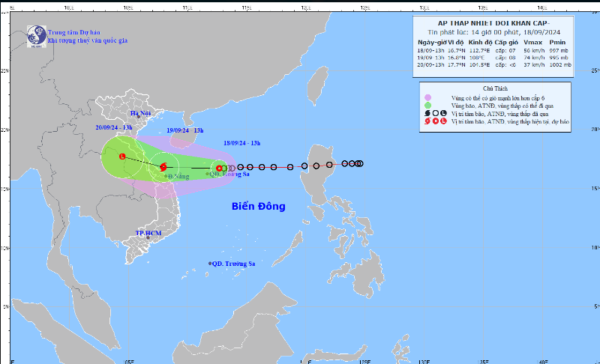Click the '18/09/24 - 13h' map time label
The height and width of the screenshot is (364, 600).
241,143
